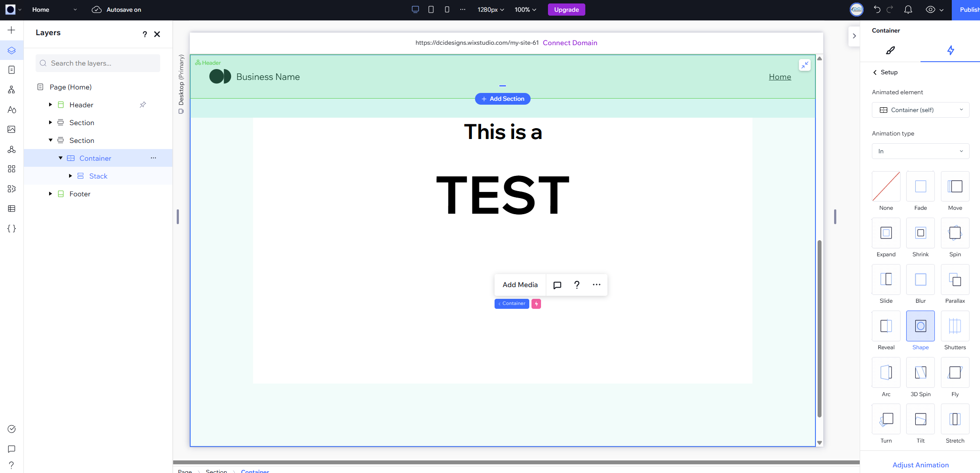The height and width of the screenshot is (473, 980).
Task: Open the CMS table icon in sidebar
Action: pos(12,208)
